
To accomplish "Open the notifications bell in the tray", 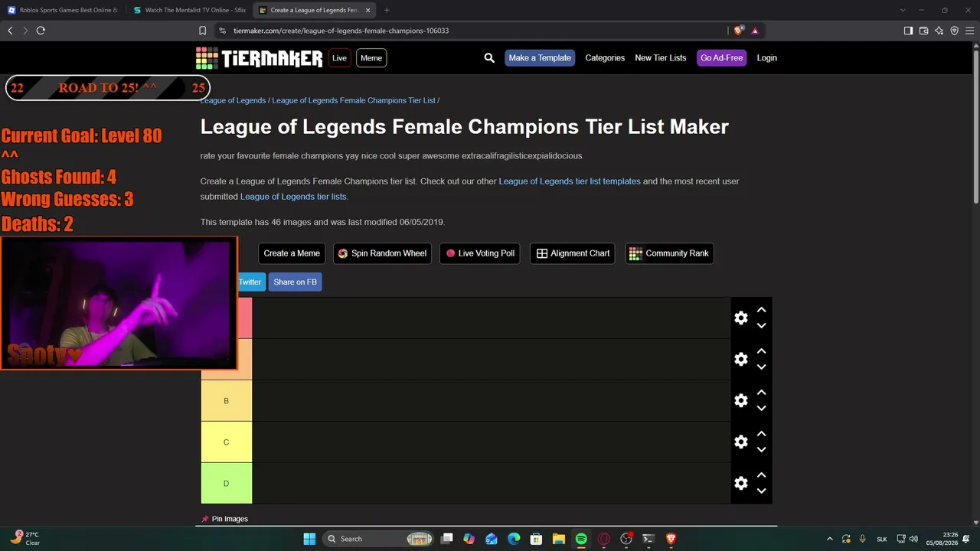I will pos(966,539).
